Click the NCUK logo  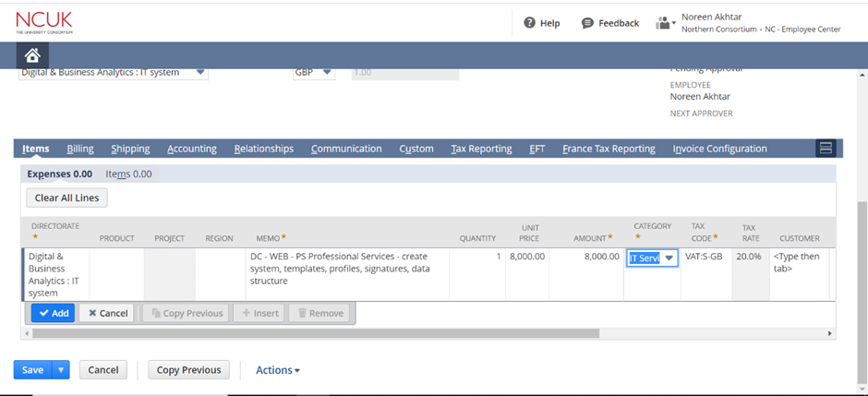pos(43,22)
